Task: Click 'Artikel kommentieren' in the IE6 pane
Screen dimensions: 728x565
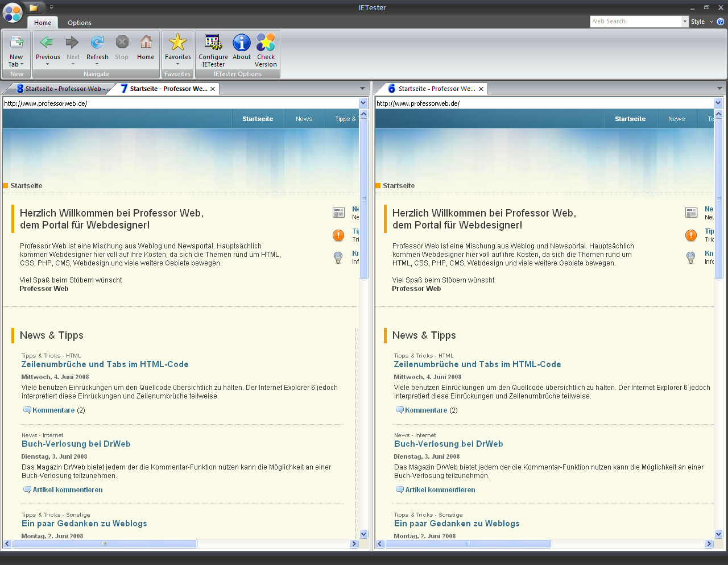Action: coord(440,490)
